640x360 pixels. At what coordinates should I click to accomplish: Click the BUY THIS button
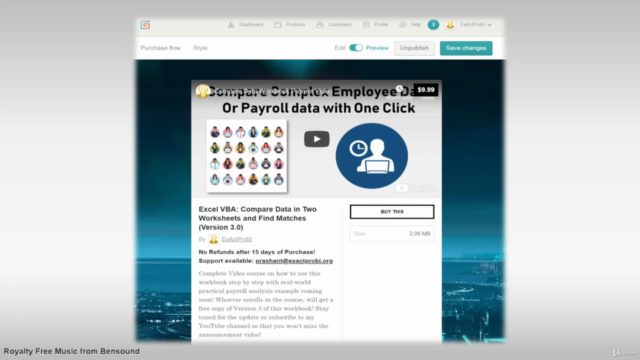click(x=392, y=212)
